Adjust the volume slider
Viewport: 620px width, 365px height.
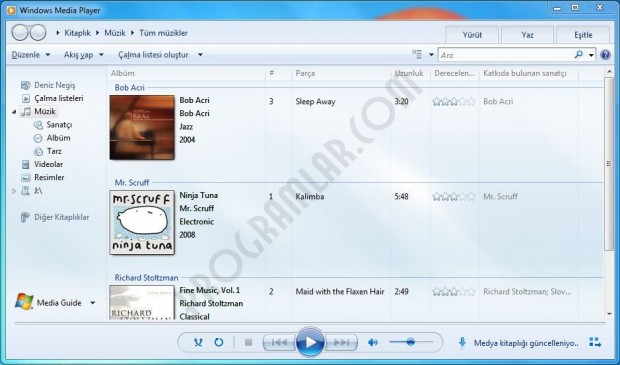(x=411, y=342)
